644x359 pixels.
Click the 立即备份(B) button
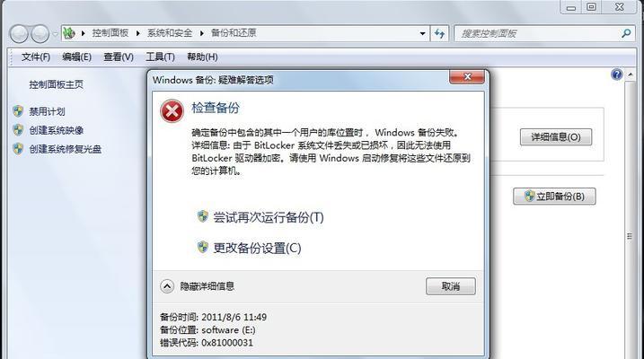554,197
